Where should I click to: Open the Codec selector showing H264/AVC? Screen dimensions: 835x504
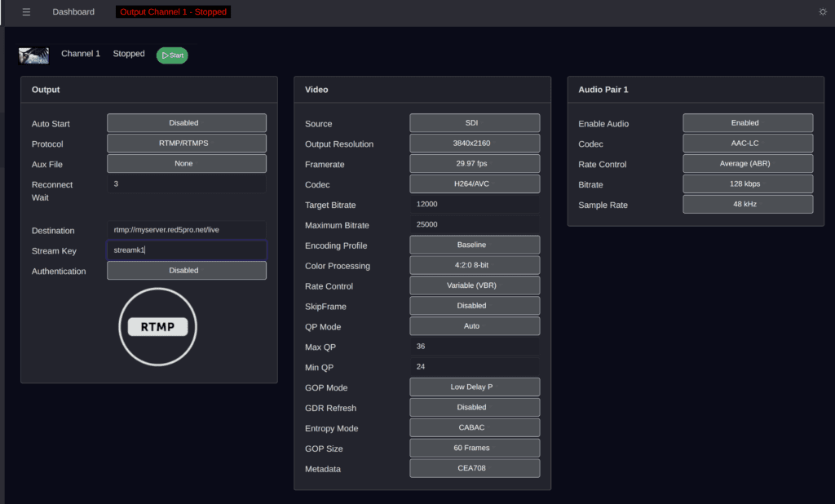click(x=474, y=183)
